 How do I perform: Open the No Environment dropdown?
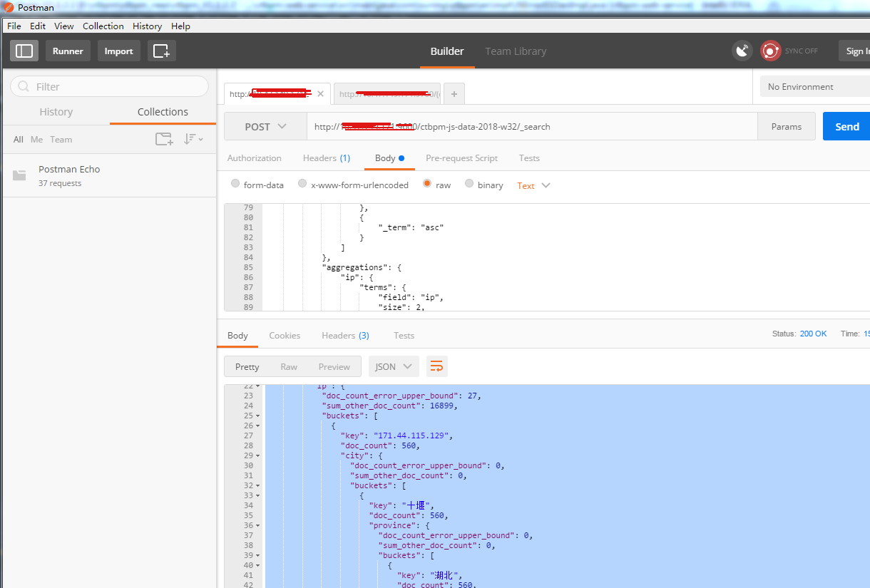tap(814, 87)
